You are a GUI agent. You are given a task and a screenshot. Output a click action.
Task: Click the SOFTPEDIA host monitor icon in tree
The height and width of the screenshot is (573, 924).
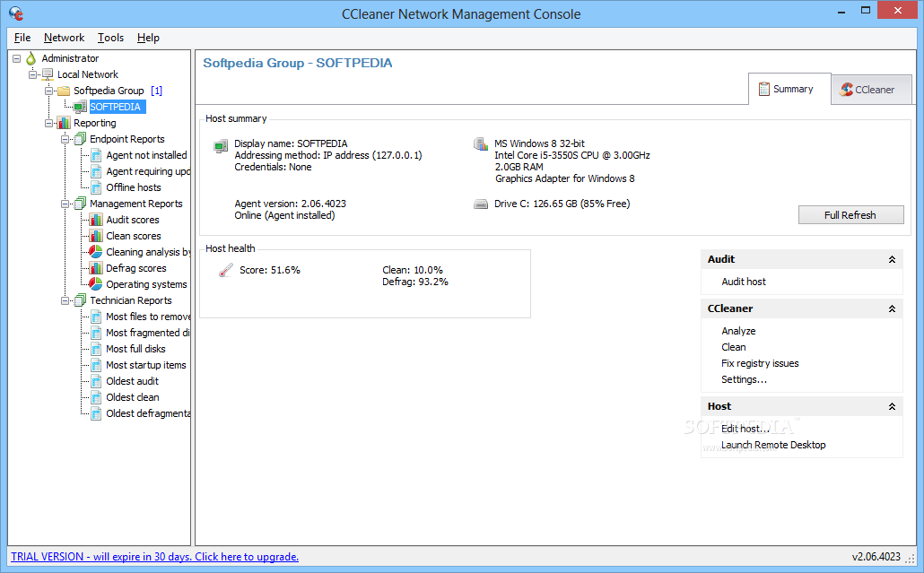pyautogui.click(x=80, y=107)
